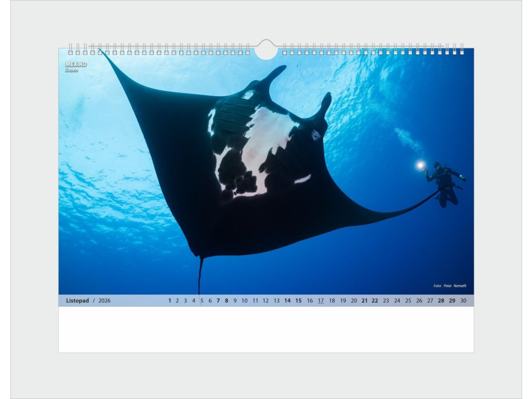Select the Listopad month label

[77, 301]
